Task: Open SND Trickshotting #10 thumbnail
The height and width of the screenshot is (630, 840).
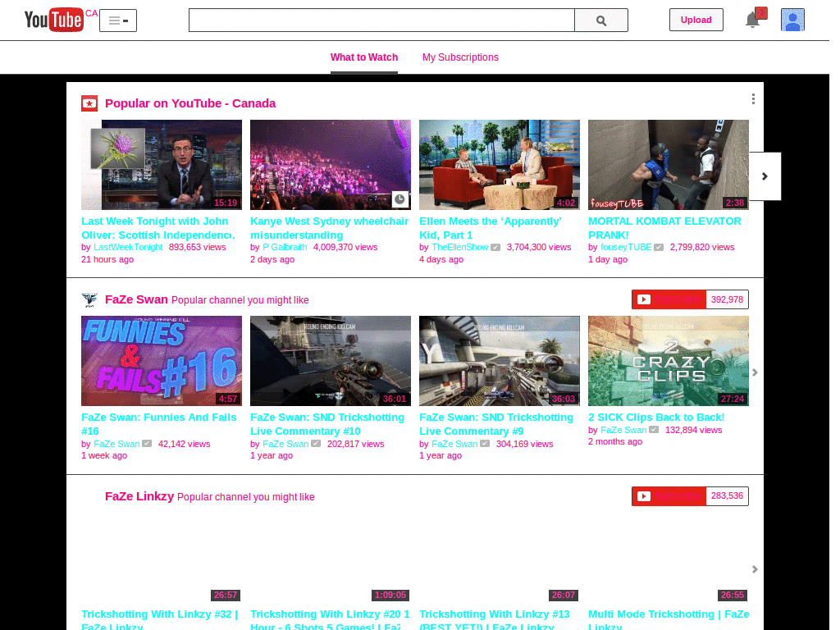Action: click(x=331, y=361)
